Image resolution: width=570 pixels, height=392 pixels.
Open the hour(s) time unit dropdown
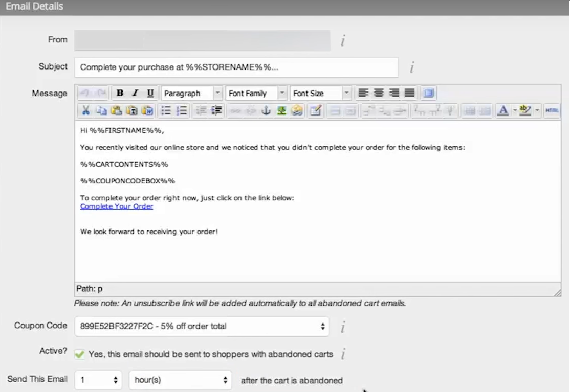180,380
